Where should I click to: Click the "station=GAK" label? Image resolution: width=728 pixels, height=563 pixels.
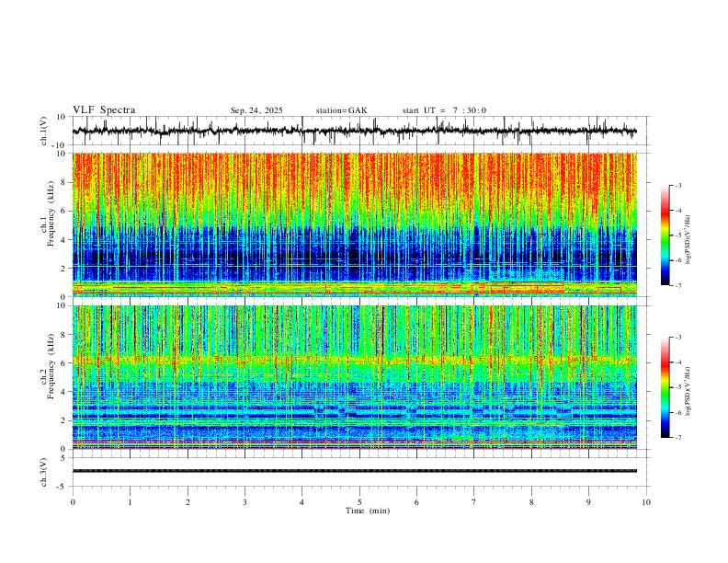coord(341,110)
